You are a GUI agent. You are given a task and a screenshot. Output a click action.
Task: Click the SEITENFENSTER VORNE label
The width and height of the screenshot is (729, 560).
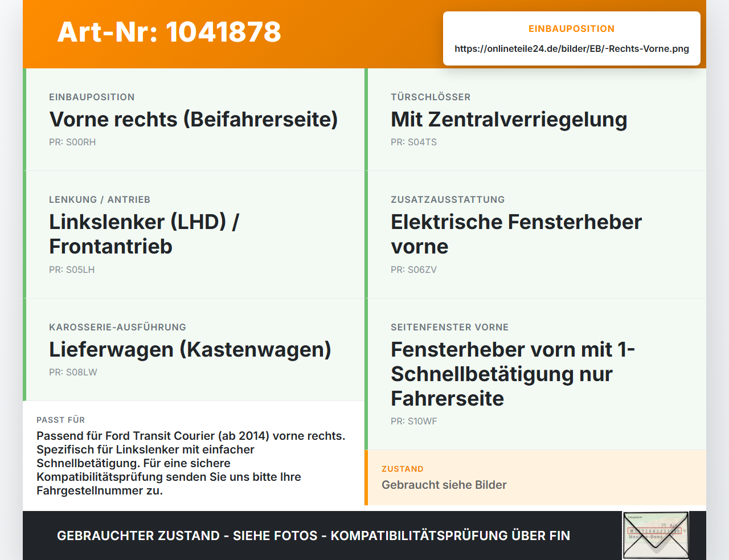(450, 328)
